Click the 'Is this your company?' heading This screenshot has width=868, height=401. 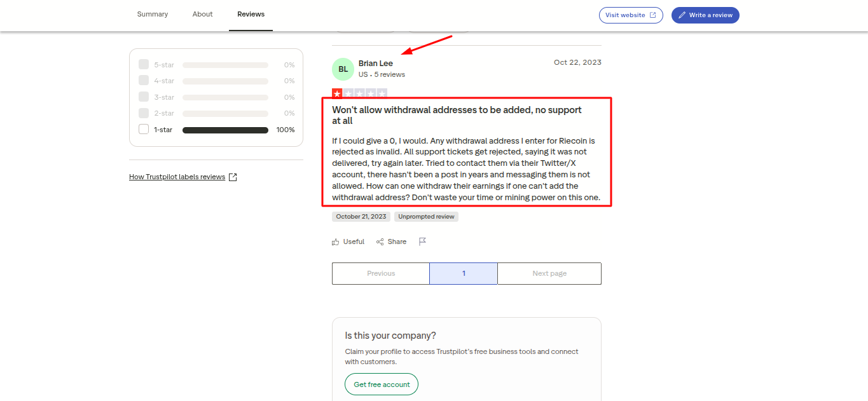click(390, 336)
